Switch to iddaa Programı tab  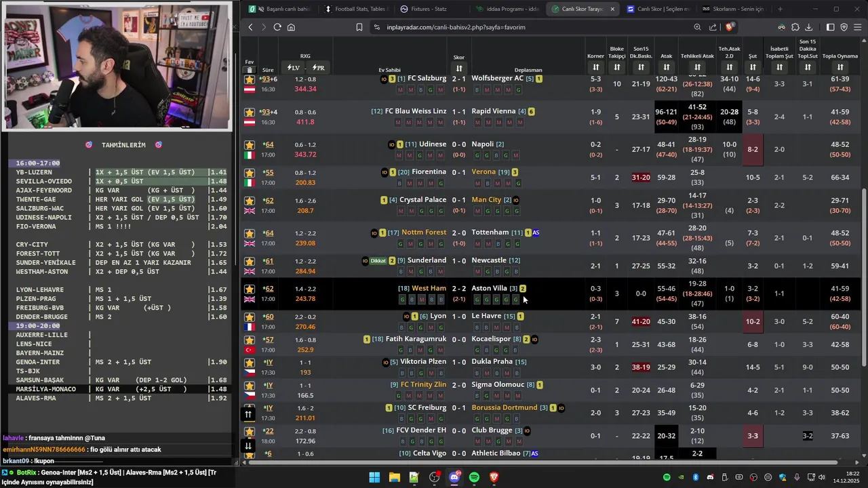pos(507,9)
